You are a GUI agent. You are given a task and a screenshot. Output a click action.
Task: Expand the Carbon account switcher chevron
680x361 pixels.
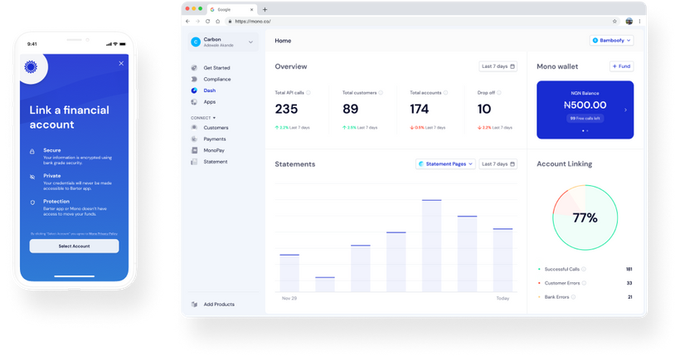pyautogui.click(x=251, y=42)
